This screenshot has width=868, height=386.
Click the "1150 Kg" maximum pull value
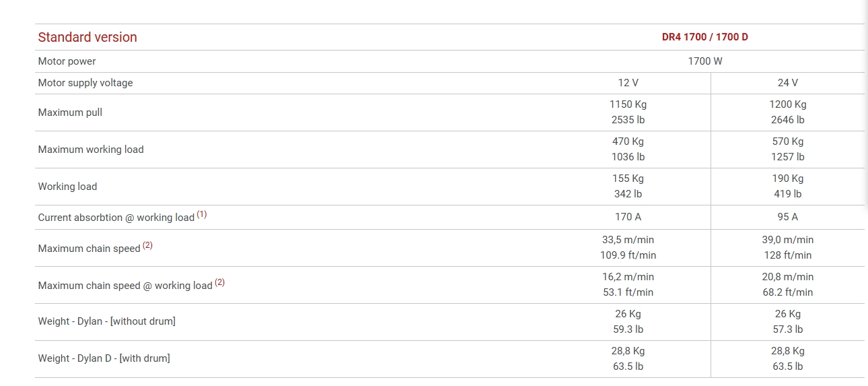pyautogui.click(x=628, y=104)
